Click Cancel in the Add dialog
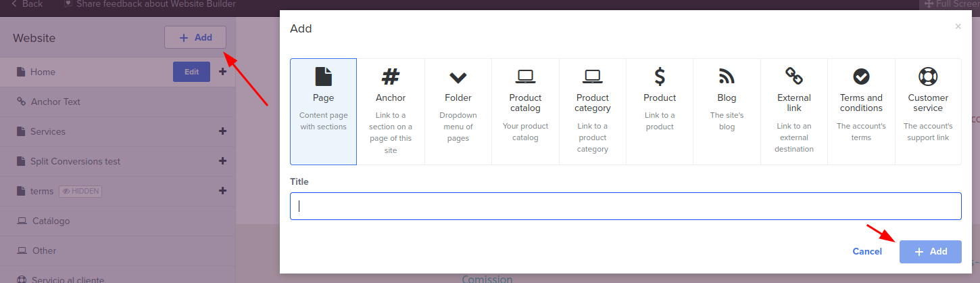This screenshot has width=980, height=283. pos(867,251)
